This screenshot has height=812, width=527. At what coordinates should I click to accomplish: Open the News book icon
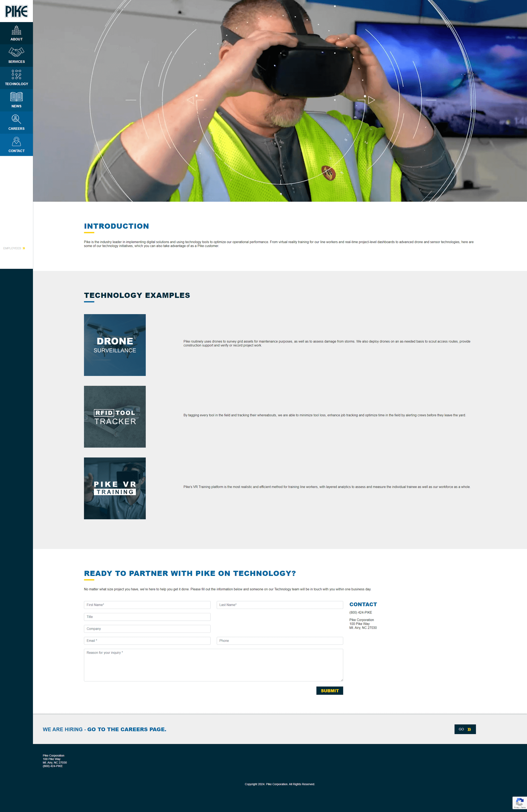(16, 97)
